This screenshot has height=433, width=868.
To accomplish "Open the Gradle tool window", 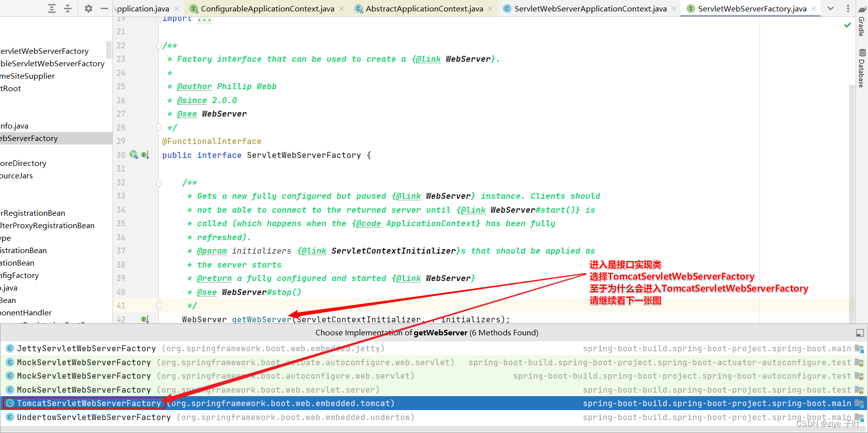I will click(862, 21).
